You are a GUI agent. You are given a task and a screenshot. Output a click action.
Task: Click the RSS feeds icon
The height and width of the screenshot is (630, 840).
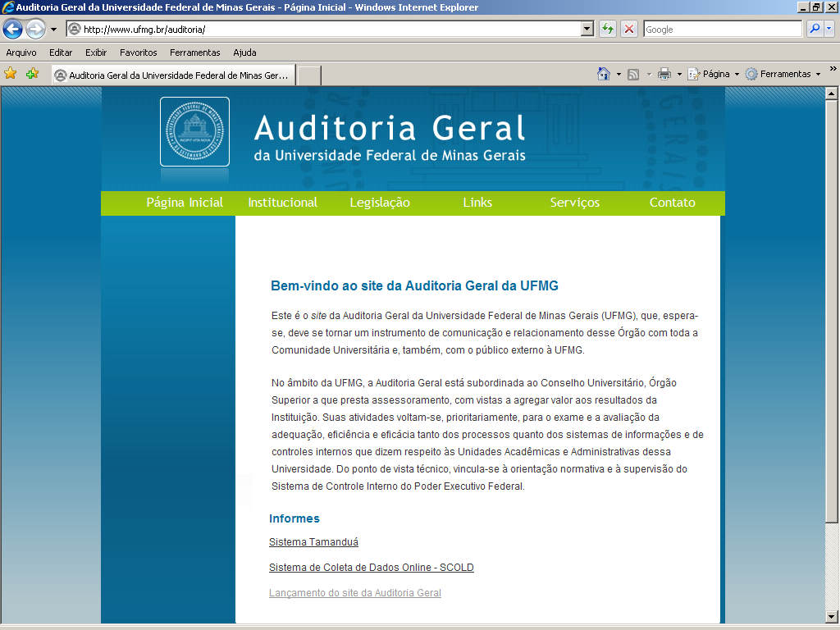(x=633, y=75)
